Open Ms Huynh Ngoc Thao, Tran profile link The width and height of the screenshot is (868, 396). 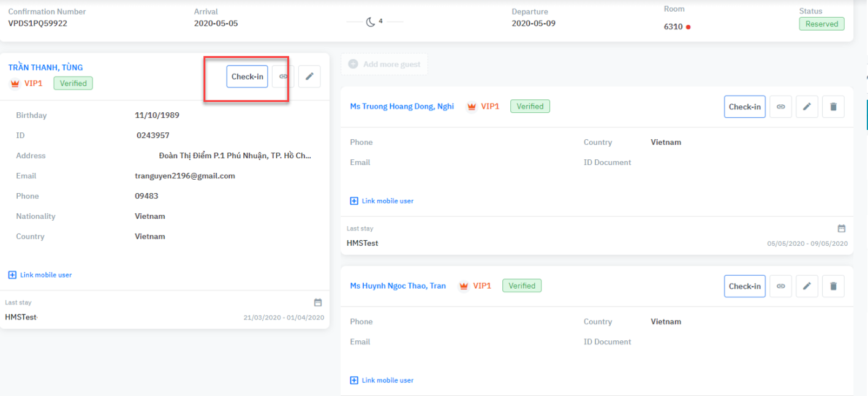pos(398,286)
